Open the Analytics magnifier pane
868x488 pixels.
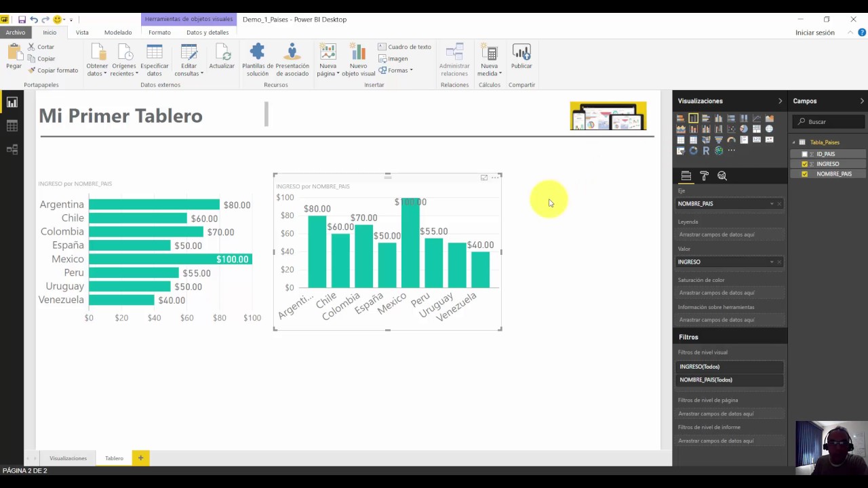coord(722,176)
